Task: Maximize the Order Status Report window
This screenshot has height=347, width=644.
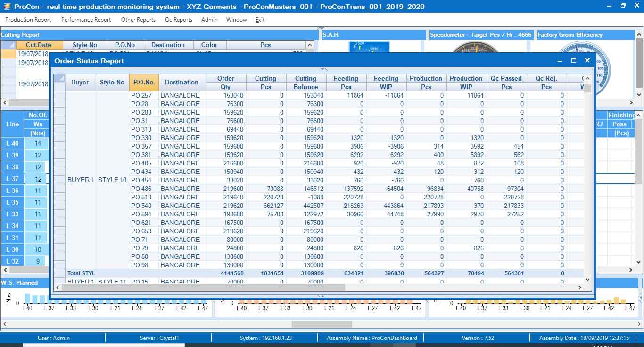Action: point(574,60)
